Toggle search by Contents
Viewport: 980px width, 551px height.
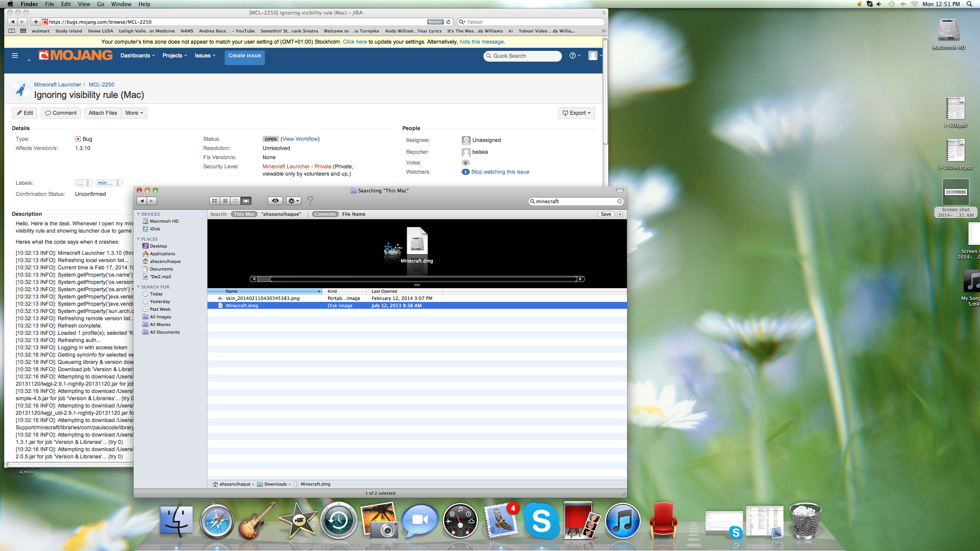click(x=325, y=214)
